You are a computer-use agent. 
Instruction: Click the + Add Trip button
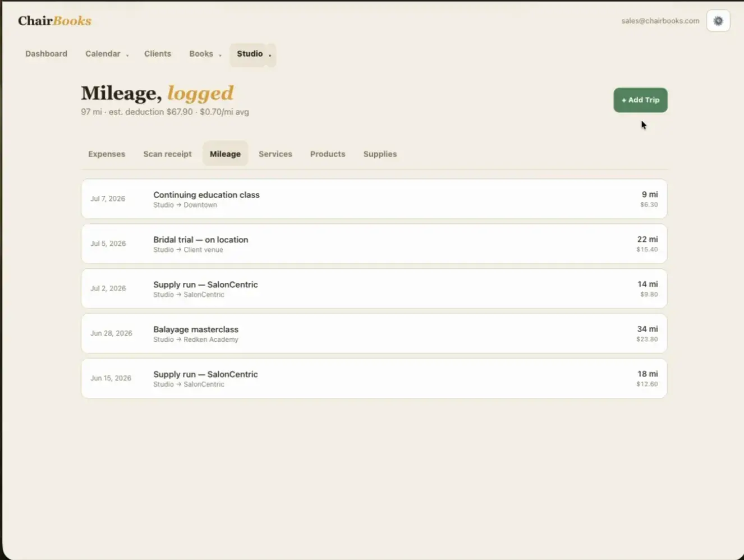[640, 100]
